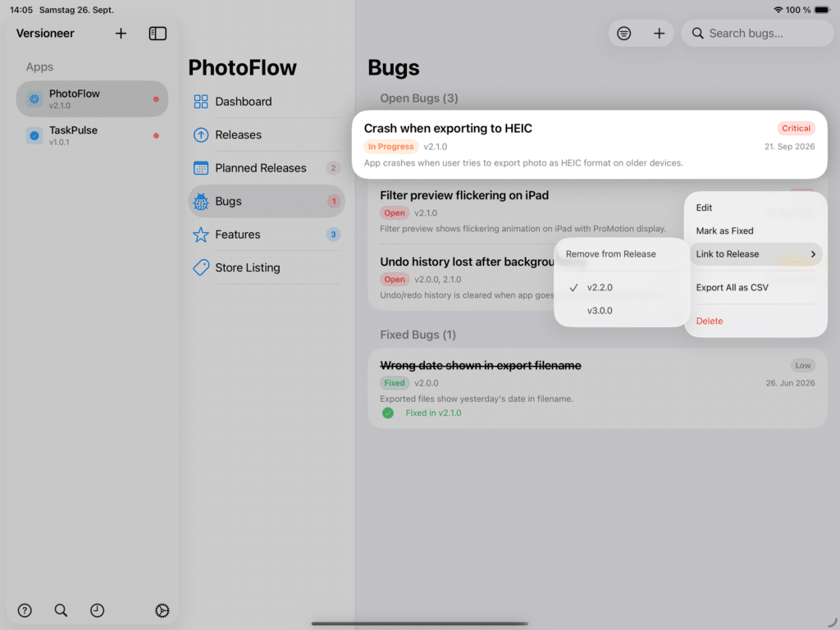Open the sidebar search magnifier icon
840x630 pixels.
point(61,610)
